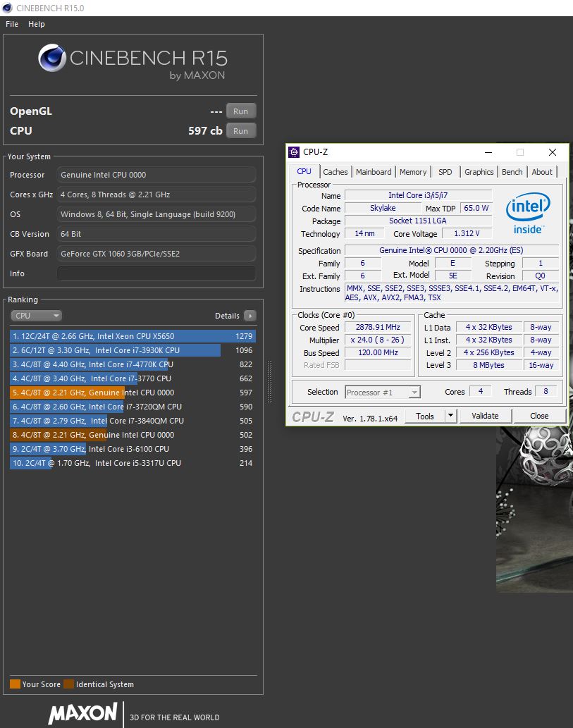Minimize the CPU-Z window
Screen dimensions: 573x728
(x=488, y=152)
